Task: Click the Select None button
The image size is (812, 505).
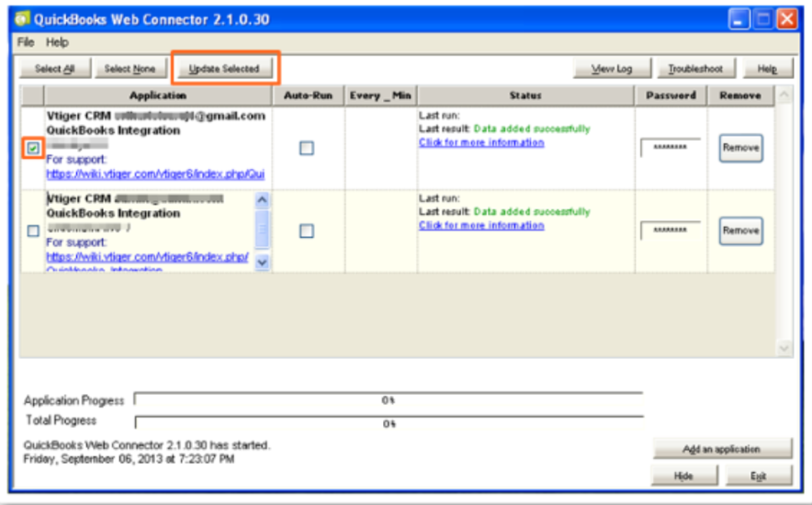Action: (x=130, y=69)
